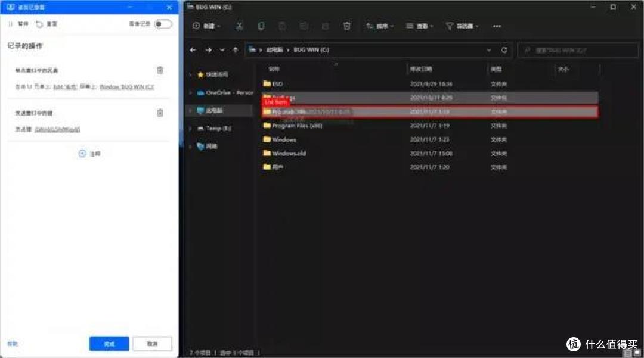Expand the Temp (E:) tree node
644x358 pixels.
point(190,128)
